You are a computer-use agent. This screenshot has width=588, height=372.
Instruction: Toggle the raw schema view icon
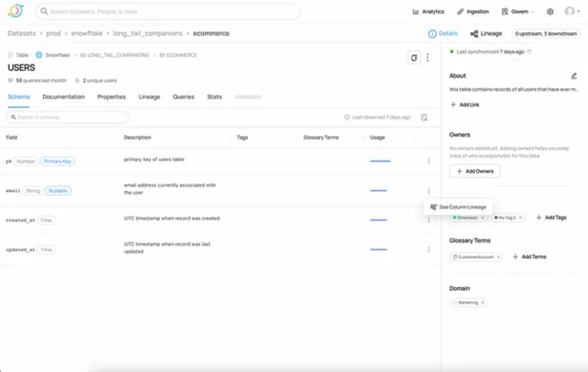coord(424,117)
